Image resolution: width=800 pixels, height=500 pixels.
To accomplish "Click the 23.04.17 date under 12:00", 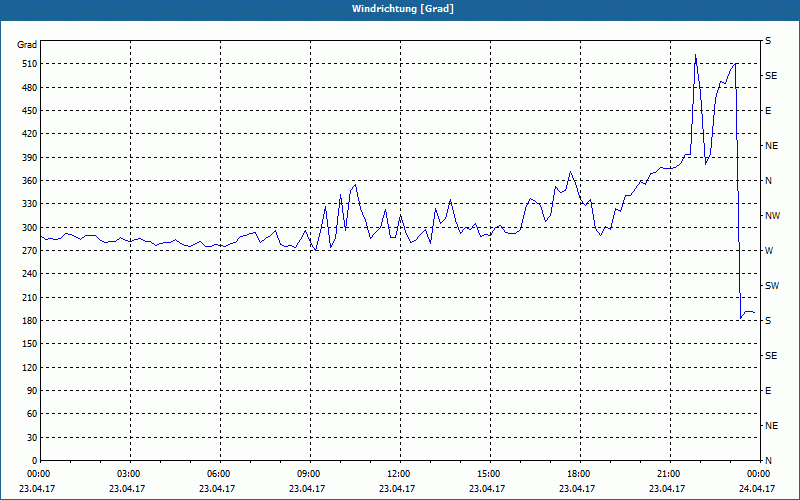I will pos(397,488).
